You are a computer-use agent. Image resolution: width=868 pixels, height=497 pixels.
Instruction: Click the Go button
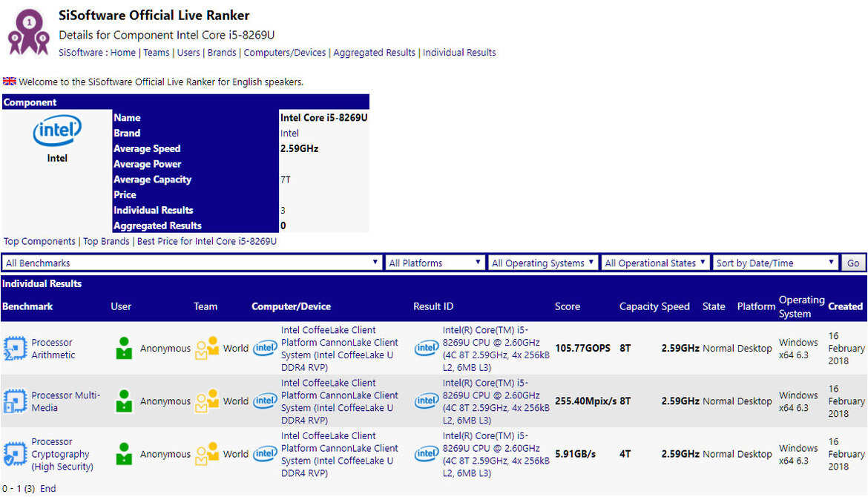[853, 263]
